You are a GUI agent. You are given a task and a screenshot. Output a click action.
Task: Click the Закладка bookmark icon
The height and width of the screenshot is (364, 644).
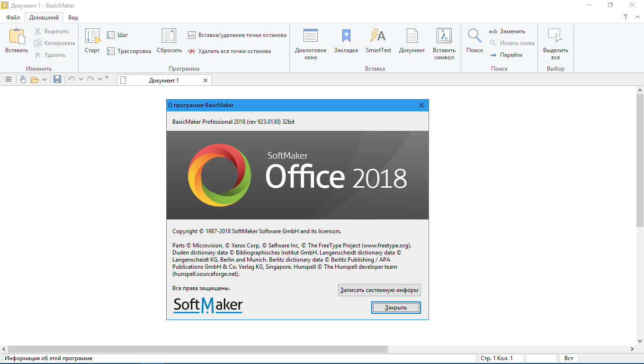[x=346, y=36]
